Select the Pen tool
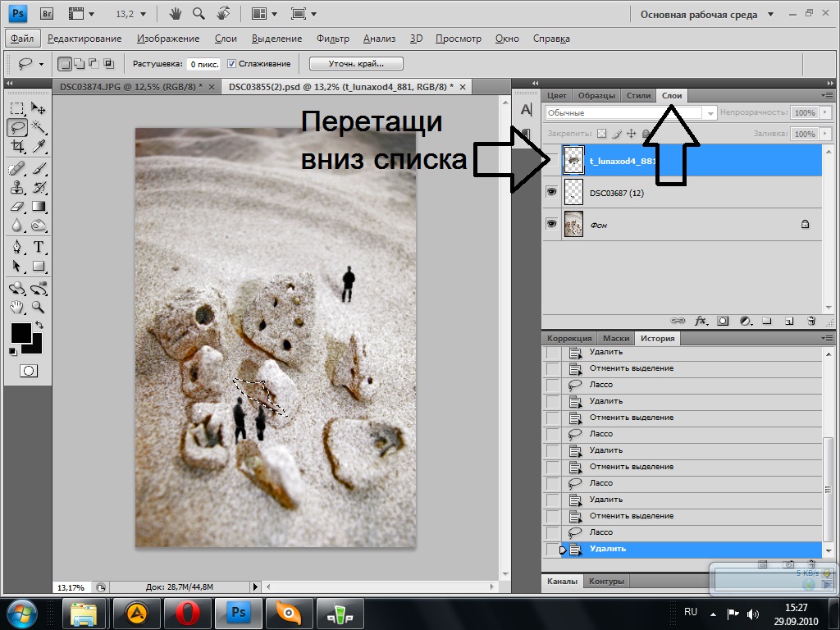This screenshot has height=630, width=840. (x=17, y=247)
